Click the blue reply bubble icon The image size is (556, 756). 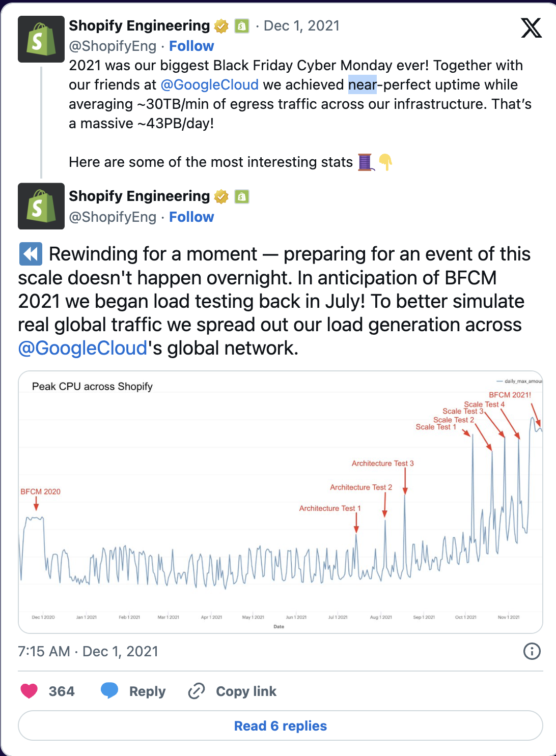pos(109,690)
